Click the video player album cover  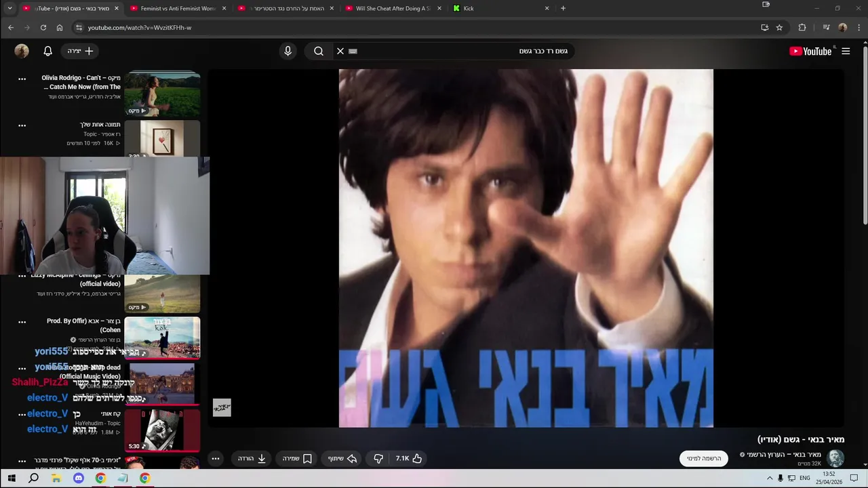pos(526,248)
